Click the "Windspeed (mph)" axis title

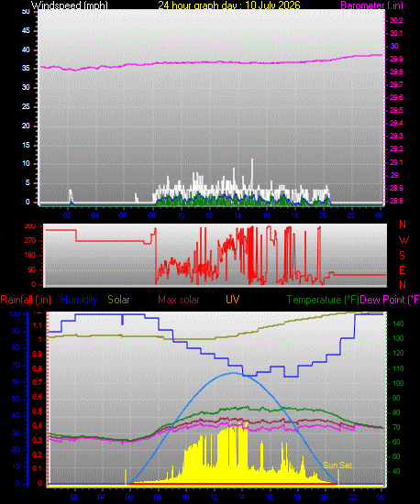(x=69, y=5)
